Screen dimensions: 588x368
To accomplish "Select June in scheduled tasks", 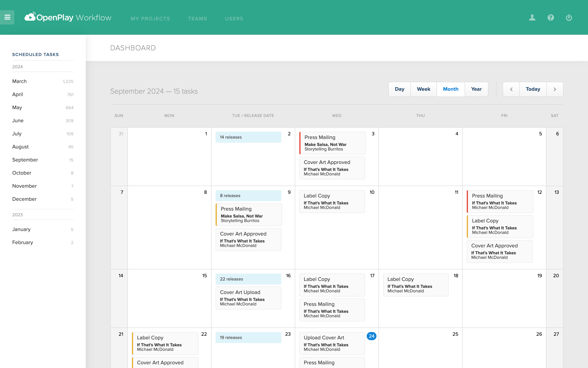I will [43, 121].
